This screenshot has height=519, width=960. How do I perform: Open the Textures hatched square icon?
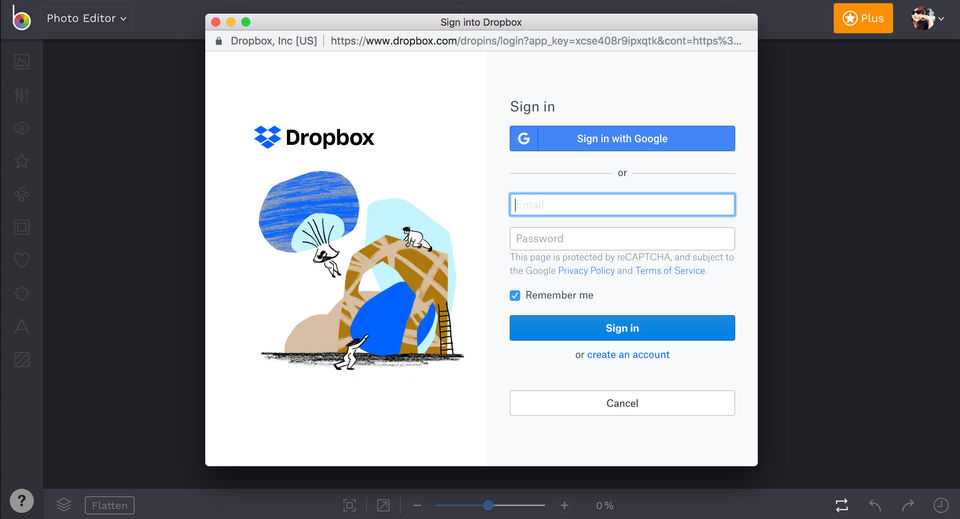21,359
